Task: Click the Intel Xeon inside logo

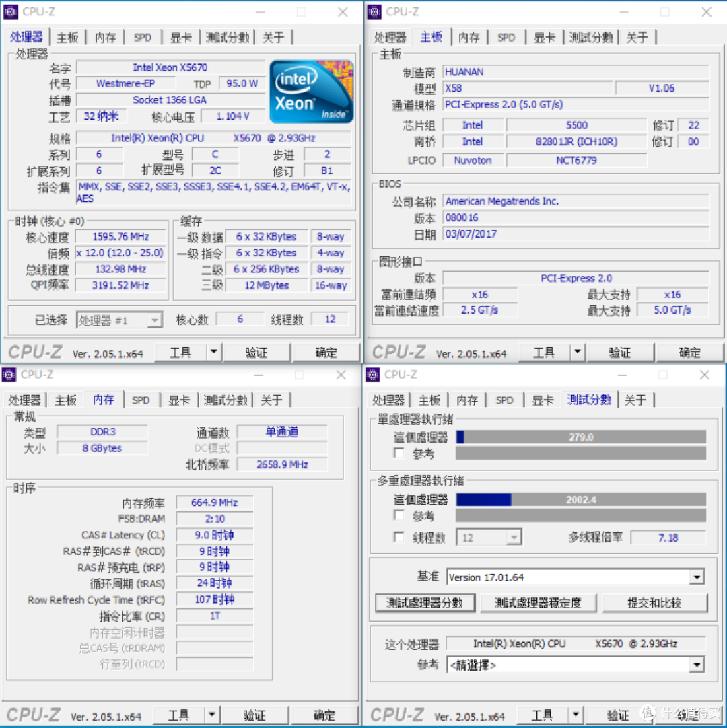Action: tap(311, 91)
